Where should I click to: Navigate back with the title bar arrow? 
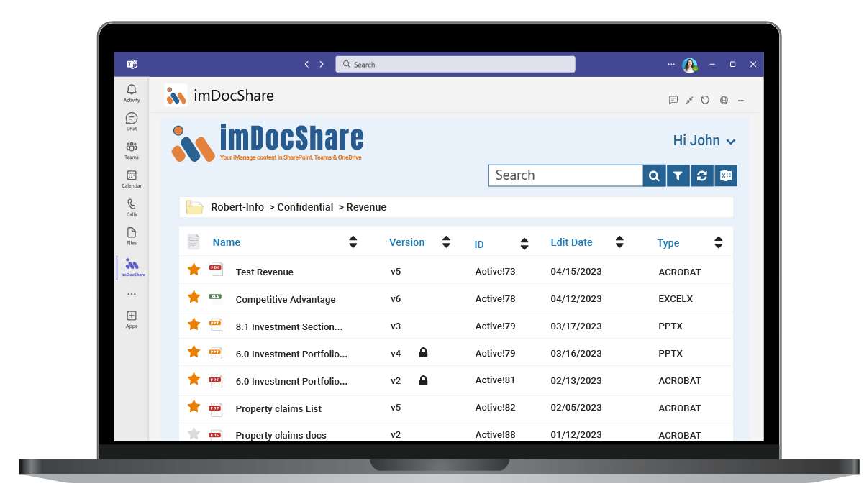[x=306, y=64]
